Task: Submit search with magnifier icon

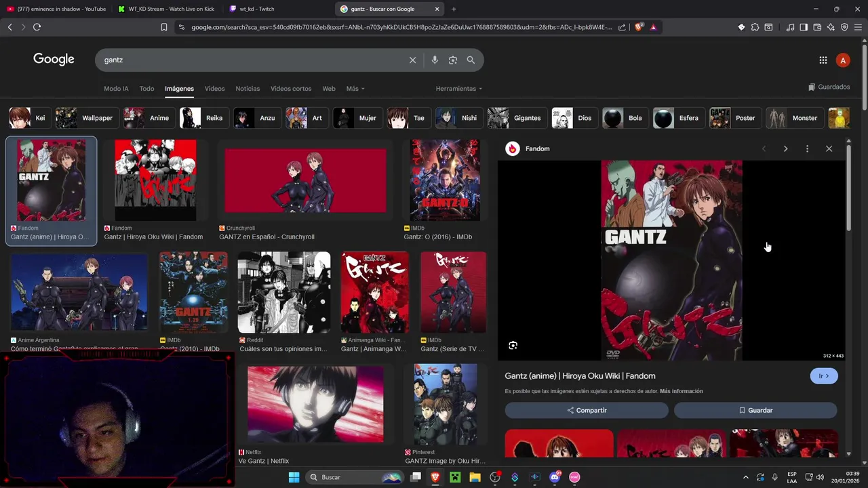Action: 471,60
